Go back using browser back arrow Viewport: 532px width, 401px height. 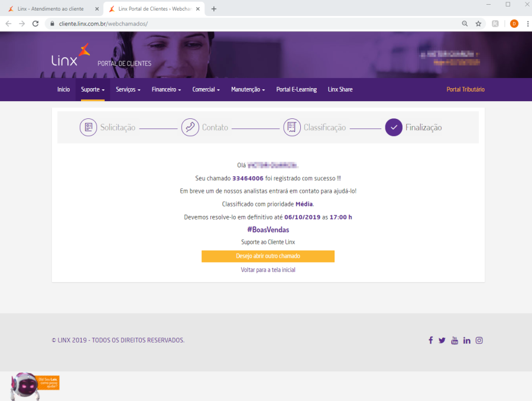8,24
